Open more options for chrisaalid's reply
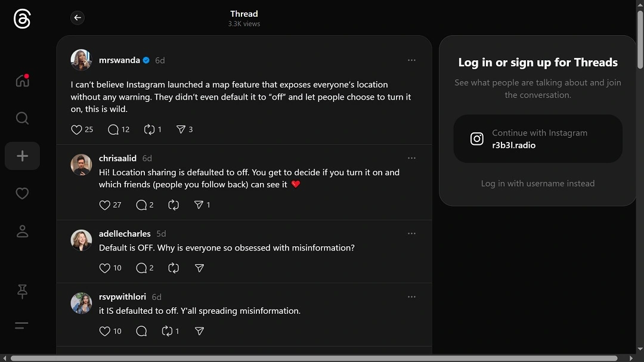This screenshot has height=362, width=644. click(x=411, y=158)
